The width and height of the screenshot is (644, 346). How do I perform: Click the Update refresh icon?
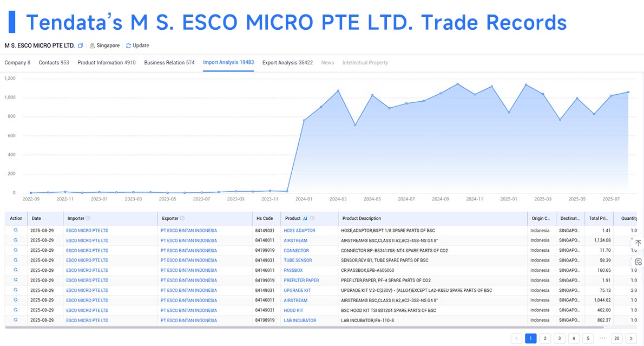128,45
